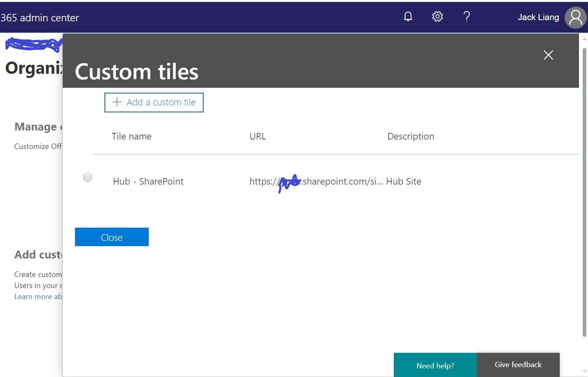588x377 pixels.
Task: Open the notifications bell
Action: 408,16
